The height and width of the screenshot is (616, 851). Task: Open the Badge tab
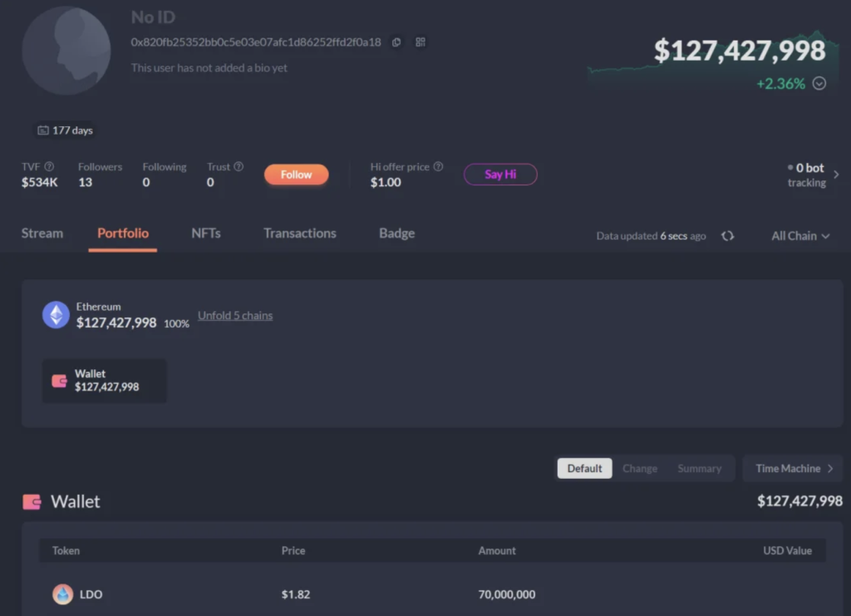[x=396, y=234]
